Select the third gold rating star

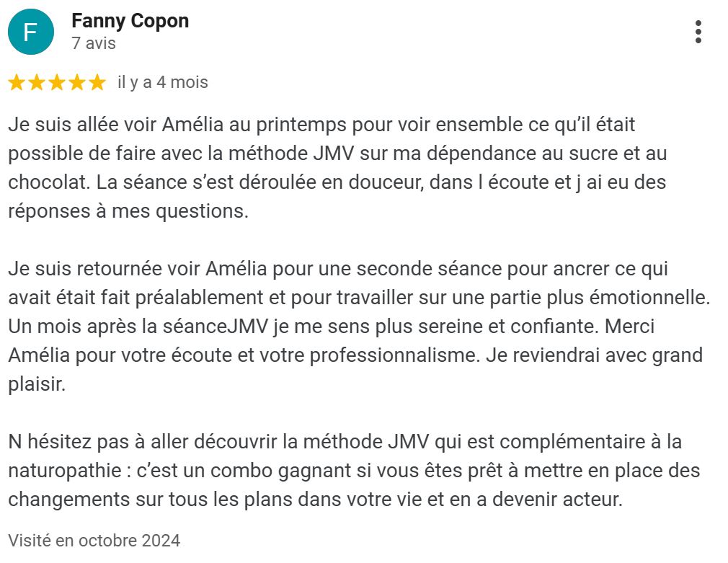tap(57, 83)
